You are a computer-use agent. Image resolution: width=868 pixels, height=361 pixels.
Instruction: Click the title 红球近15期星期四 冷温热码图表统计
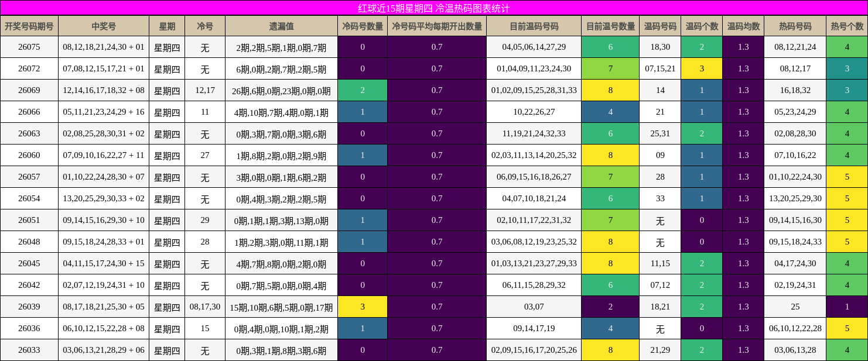pyautogui.click(x=434, y=8)
